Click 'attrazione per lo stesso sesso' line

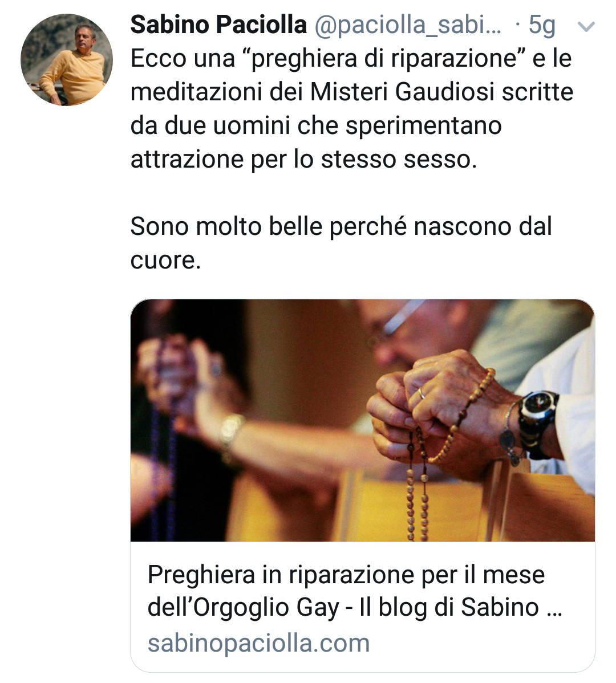tap(303, 159)
